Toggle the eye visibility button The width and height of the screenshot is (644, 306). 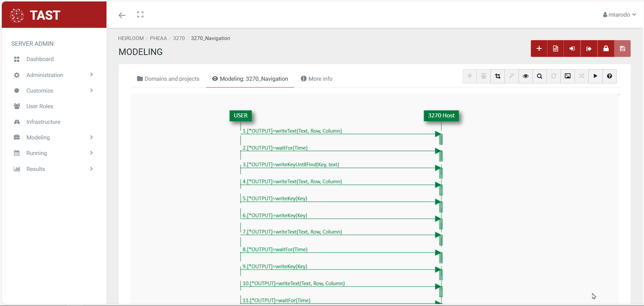coord(526,76)
